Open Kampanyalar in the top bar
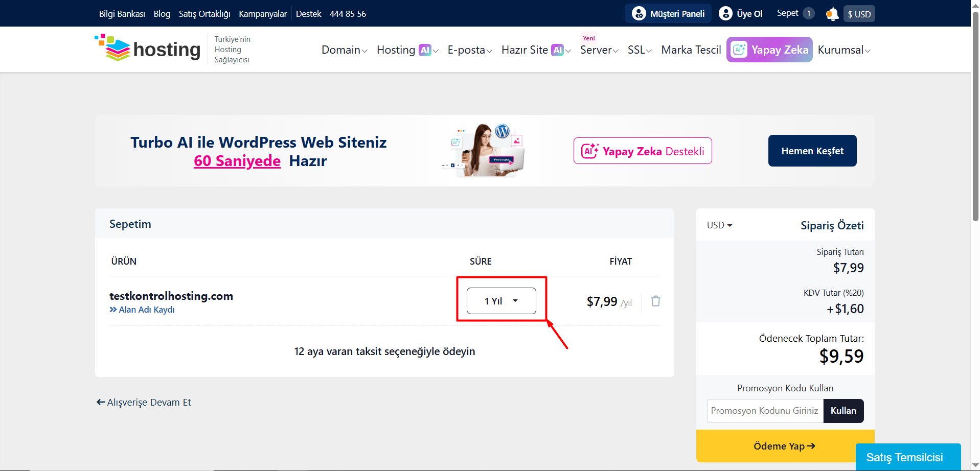Screen dimensions: 980x471 click(x=263, y=14)
